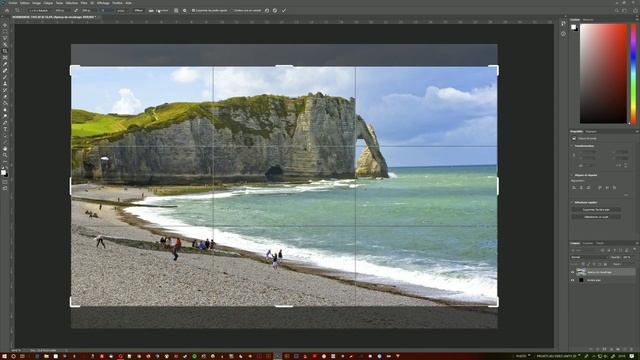The width and height of the screenshot is (640, 360).
Task: Cancel the current crop operation
Action: [275, 11]
